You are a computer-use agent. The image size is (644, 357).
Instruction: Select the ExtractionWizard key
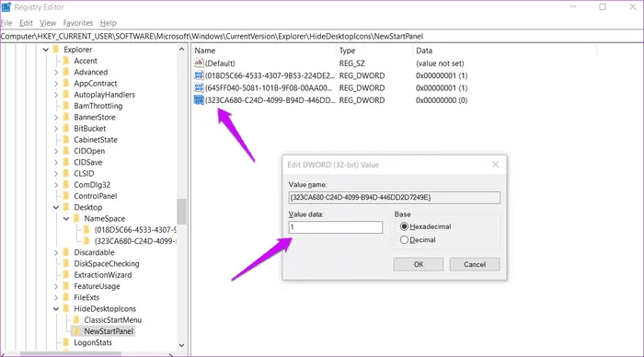(x=103, y=275)
